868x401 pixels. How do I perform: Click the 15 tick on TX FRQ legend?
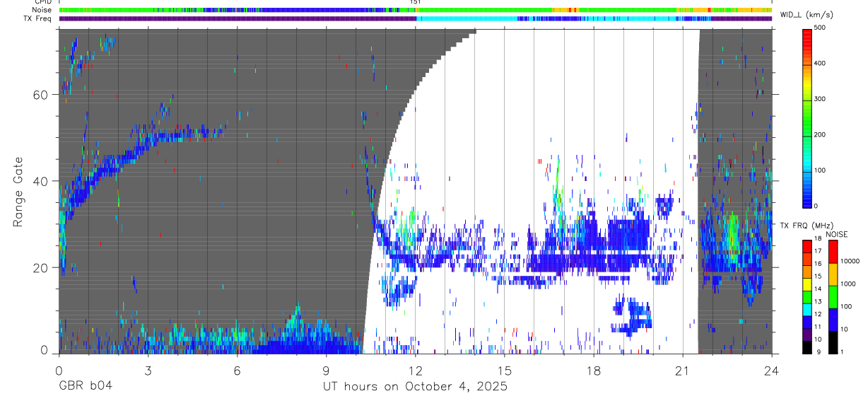tap(818, 277)
